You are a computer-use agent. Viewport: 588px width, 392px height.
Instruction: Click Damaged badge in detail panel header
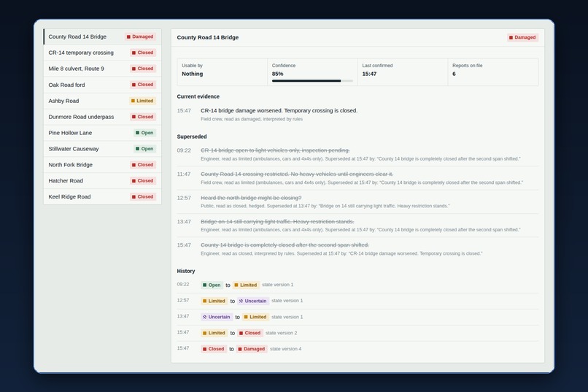point(523,37)
